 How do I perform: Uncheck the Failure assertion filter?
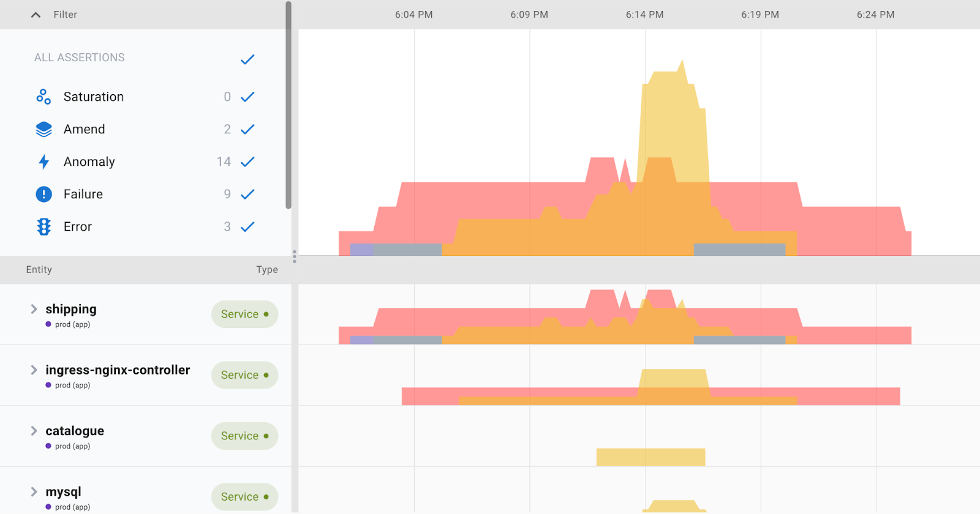coord(247,194)
